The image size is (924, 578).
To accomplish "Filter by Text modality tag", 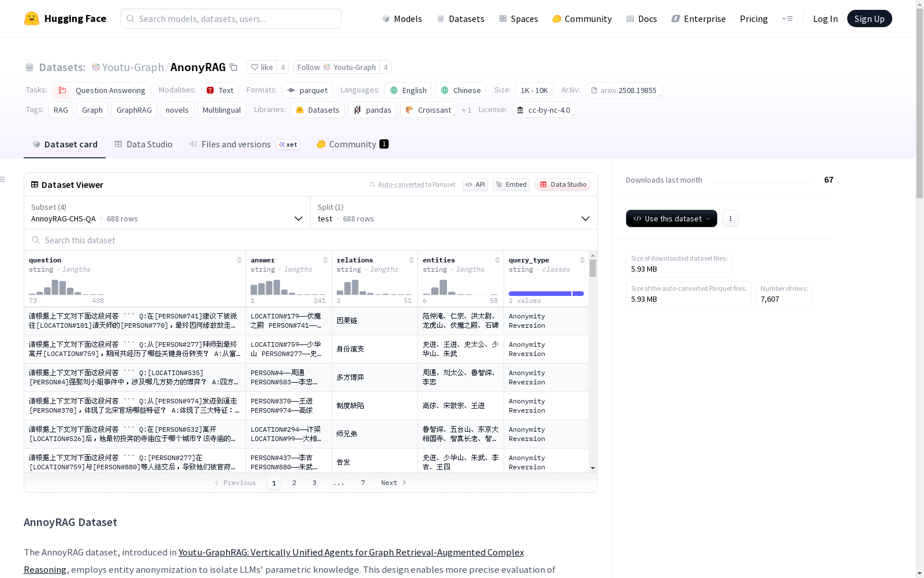I will tap(220, 90).
